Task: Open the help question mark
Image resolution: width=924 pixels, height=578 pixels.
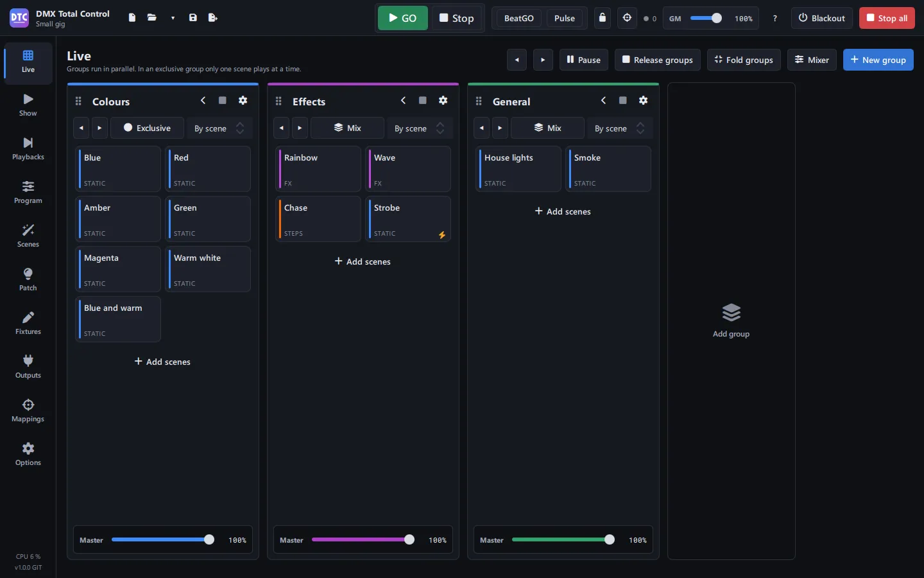Action: [x=775, y=18]
